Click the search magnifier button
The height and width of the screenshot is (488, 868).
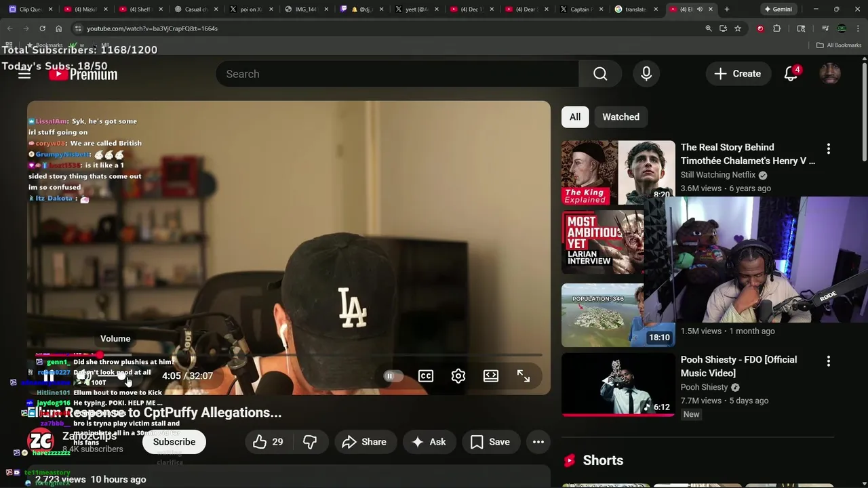[600, 74]
